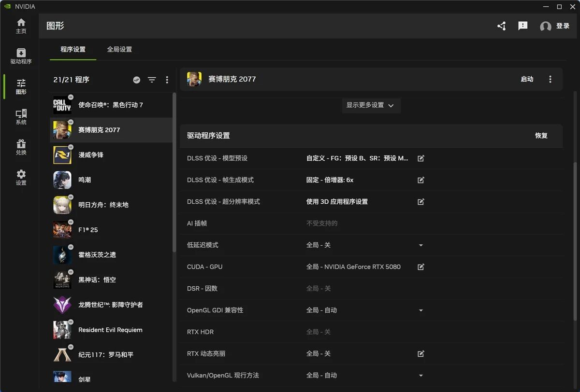The height and width of the screenshot is (392, 580).
Task: Click 恢复 restore button
Action: pyautogui.click(x=541, y=136)
